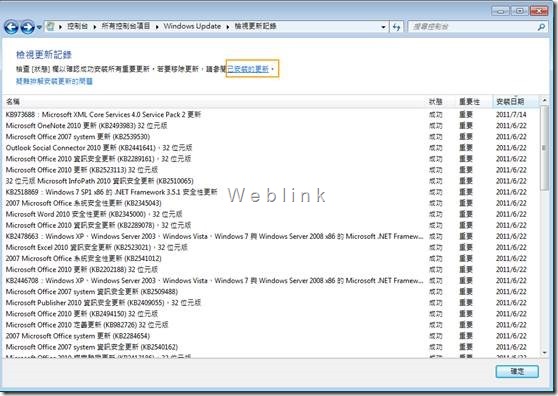Select Microsoft Word 2010 (KB2345000) row
The image size is (558, 396).
270,214
